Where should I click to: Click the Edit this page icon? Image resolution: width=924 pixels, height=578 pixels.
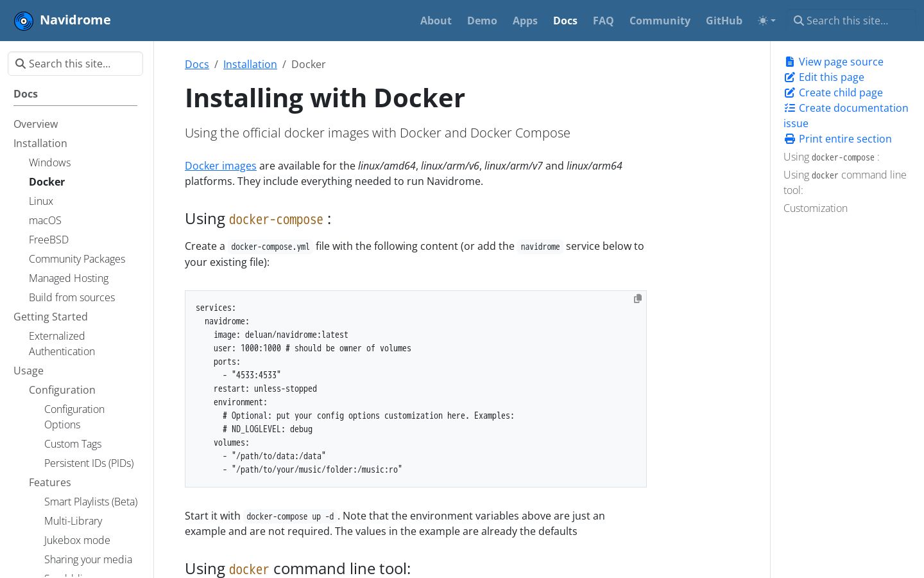790,77
